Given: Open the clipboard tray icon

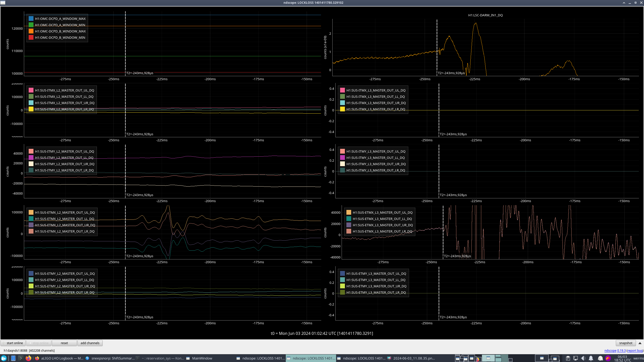Looking at the screenshot, I should tap(568, 358).
